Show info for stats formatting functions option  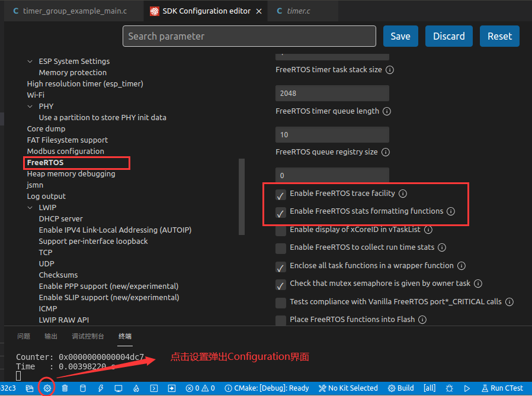click(451, 211)
